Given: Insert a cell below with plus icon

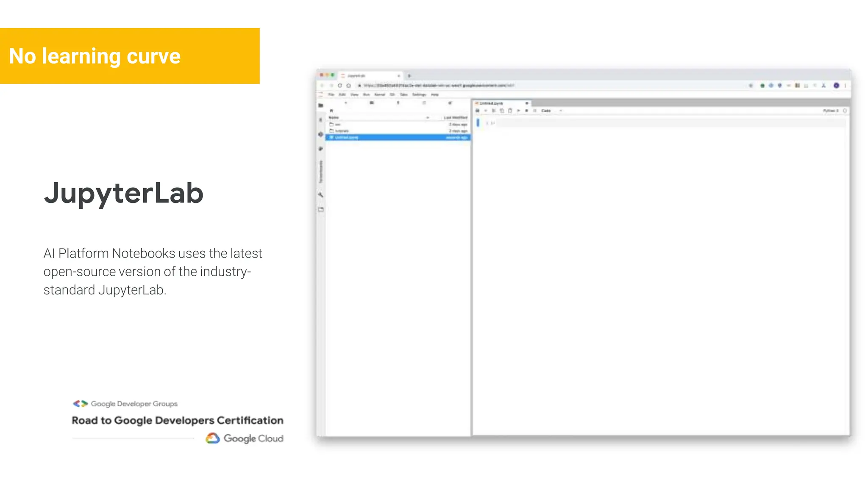Looking at the screenshot, I should (486, 111).
